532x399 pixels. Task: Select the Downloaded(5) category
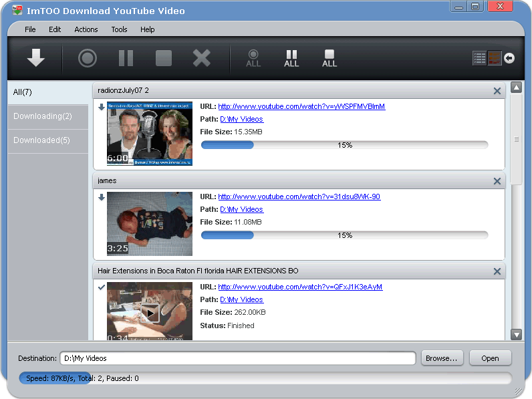coord(48,140)
